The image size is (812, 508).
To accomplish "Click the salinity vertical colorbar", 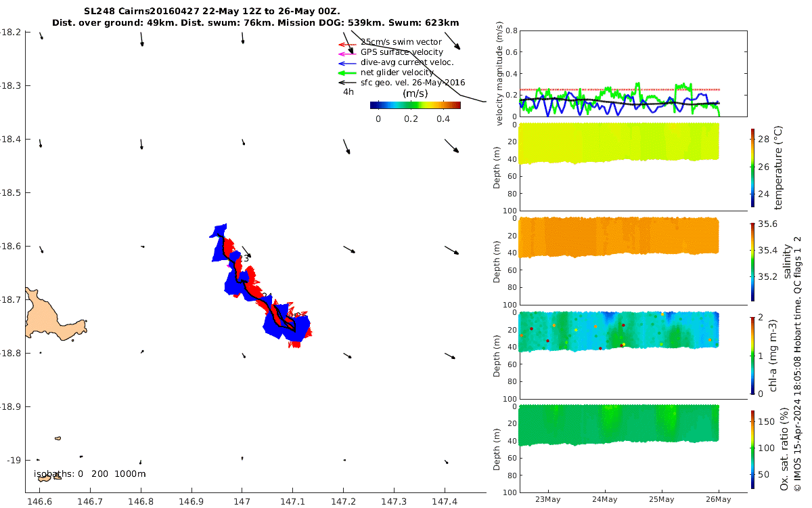I will pyautogui.click(x=752, y=261).
